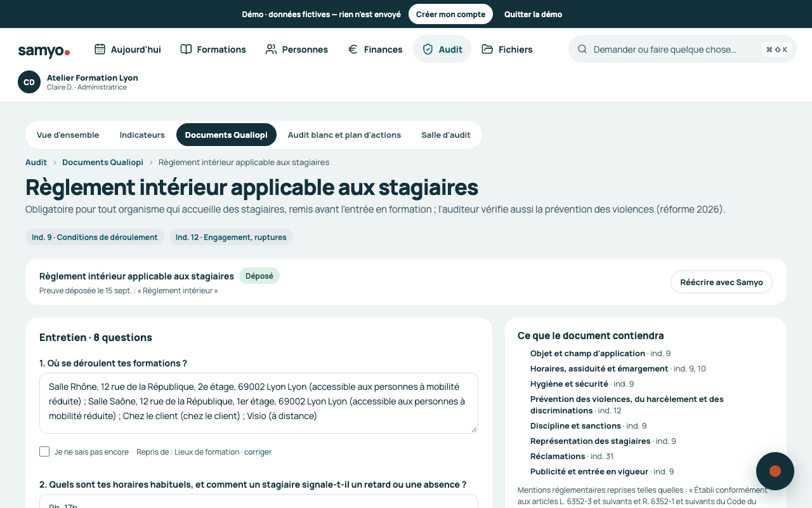
Task: Click the calendar icon beside Aujourd'hui
Action: tap(100, 49)
